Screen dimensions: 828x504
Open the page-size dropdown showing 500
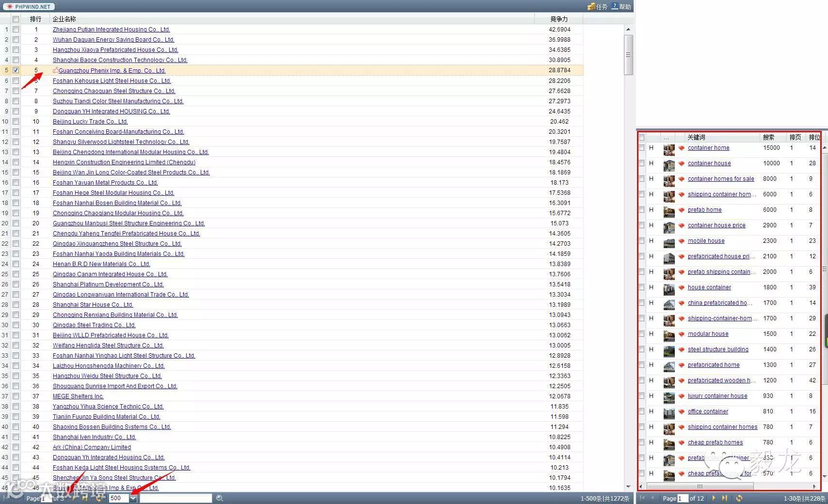click(133, 498)
